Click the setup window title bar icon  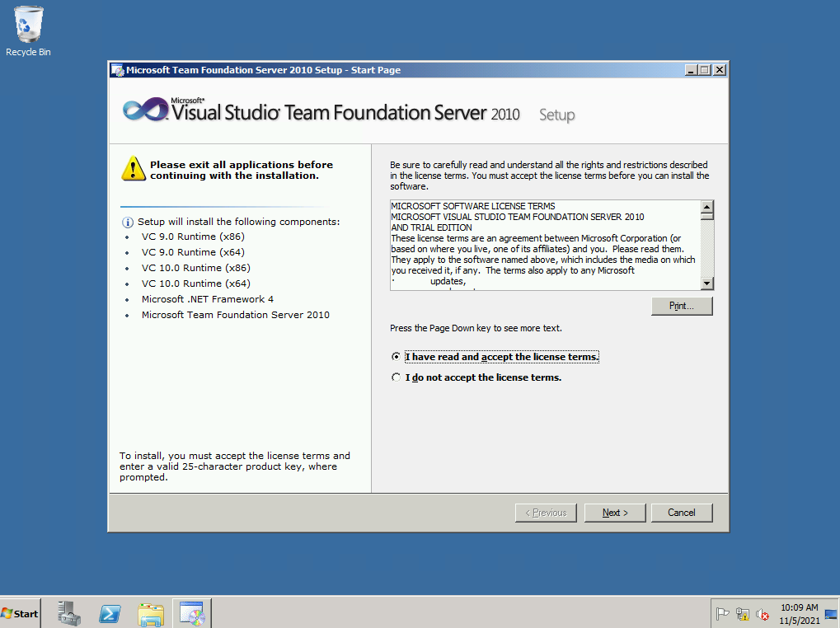coord(117,70)
